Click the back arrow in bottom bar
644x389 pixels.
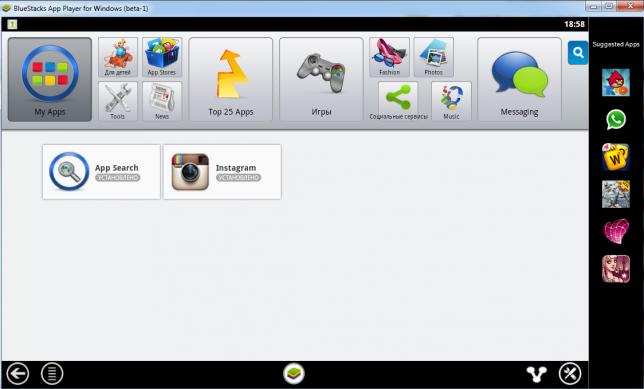[17, 374]
